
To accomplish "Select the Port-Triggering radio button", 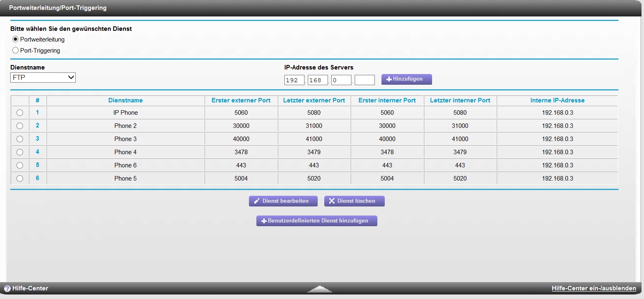I will click(16, 51).
